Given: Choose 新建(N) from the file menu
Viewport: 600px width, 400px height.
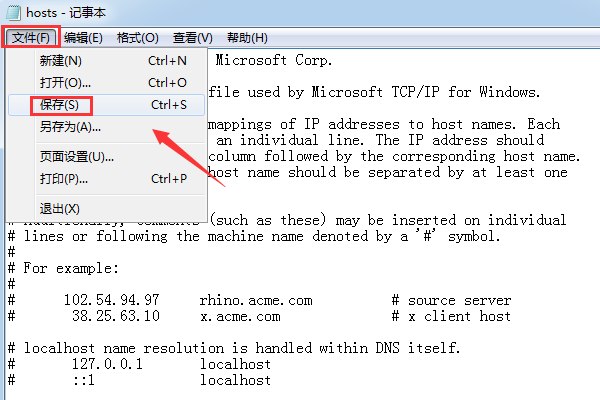Looking at the screenshot, I should 59,60.
